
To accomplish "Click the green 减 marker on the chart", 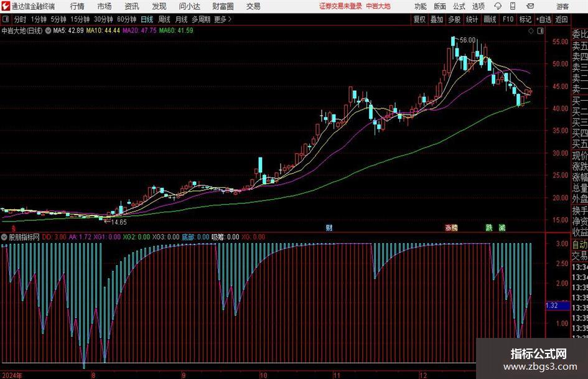I will click(x=502, y=228).
